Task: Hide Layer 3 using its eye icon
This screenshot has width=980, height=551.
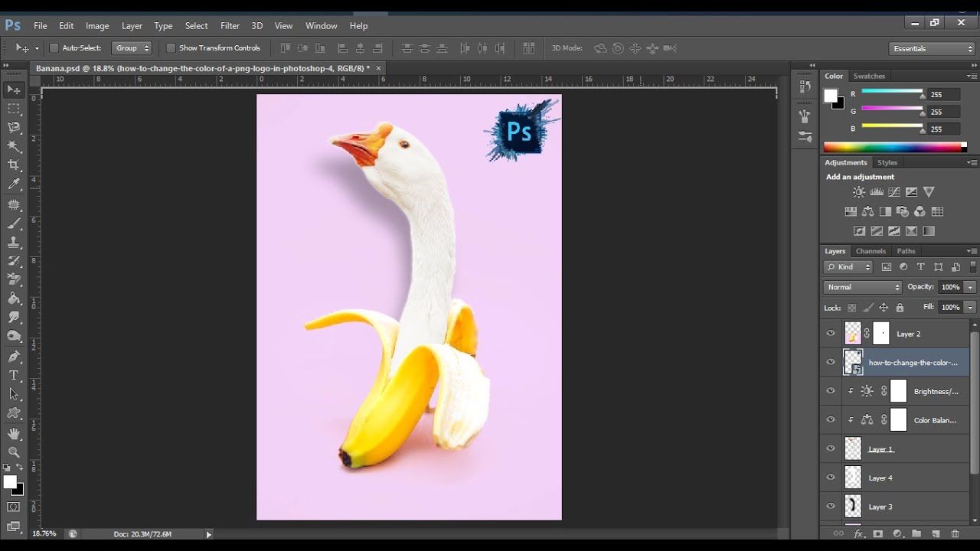Action: pos(831,506)
